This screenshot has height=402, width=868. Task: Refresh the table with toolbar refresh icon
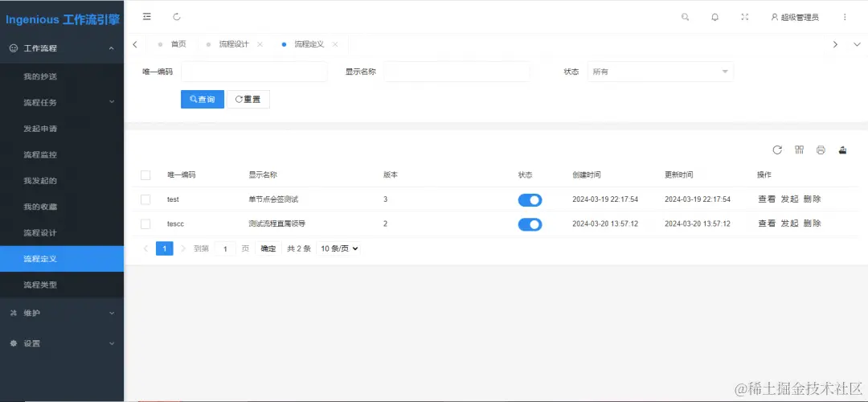pyautogui.click(x=777, y=150)
